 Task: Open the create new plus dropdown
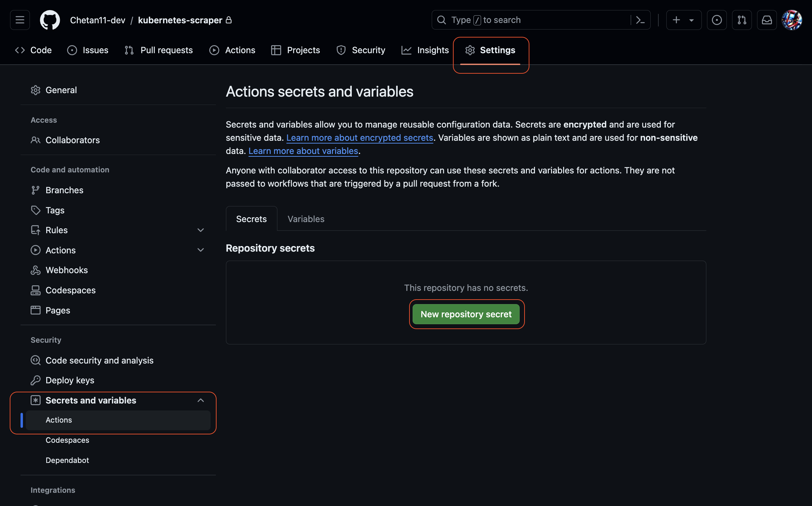pos(683,20)
